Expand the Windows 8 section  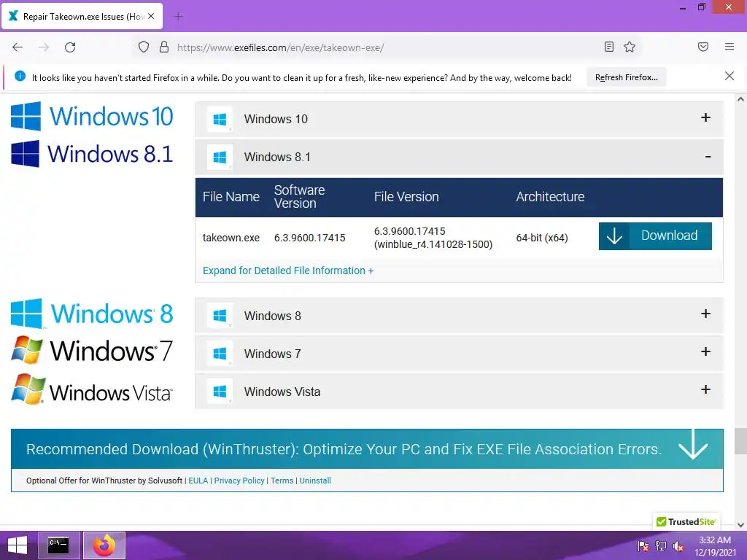[x=459, y=315]
